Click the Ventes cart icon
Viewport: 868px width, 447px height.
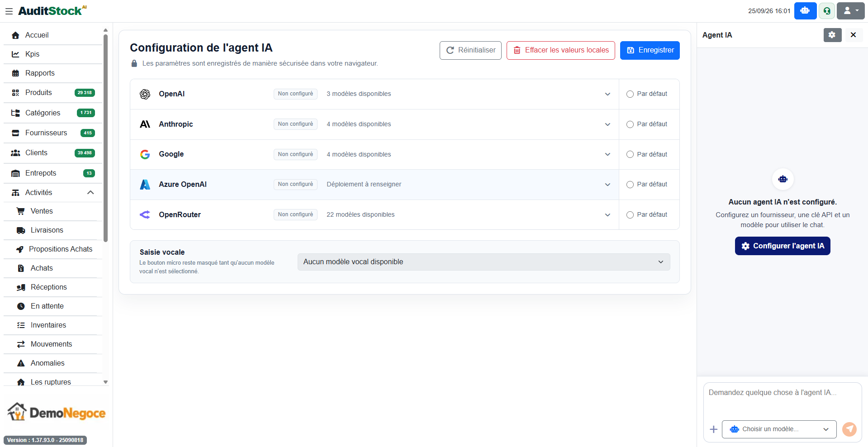(x=21, y=211)
